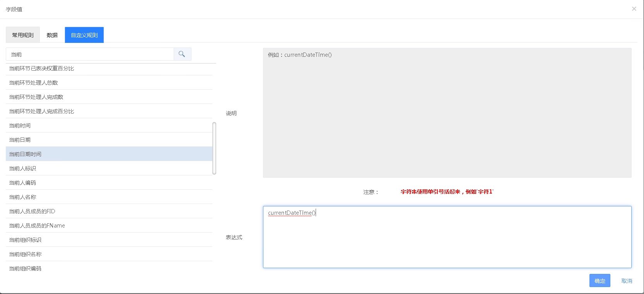Select the 自定义规则 tab

pyautogui.click(x=84, y=35)
